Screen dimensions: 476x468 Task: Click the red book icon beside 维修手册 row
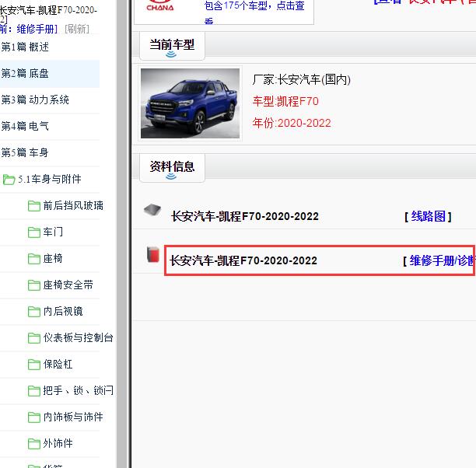pos(153,254)
